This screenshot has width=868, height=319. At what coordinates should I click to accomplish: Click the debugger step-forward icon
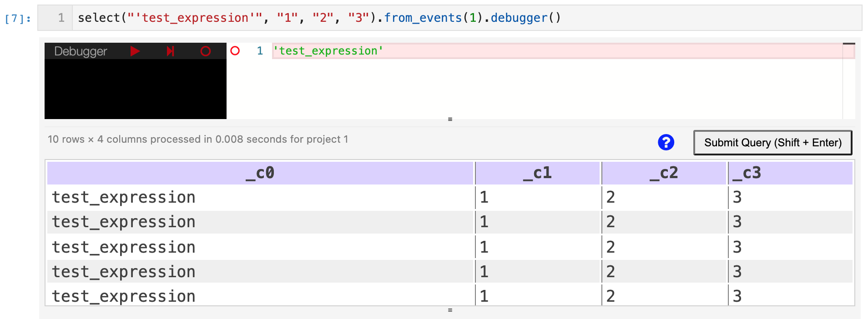point(171,51)
